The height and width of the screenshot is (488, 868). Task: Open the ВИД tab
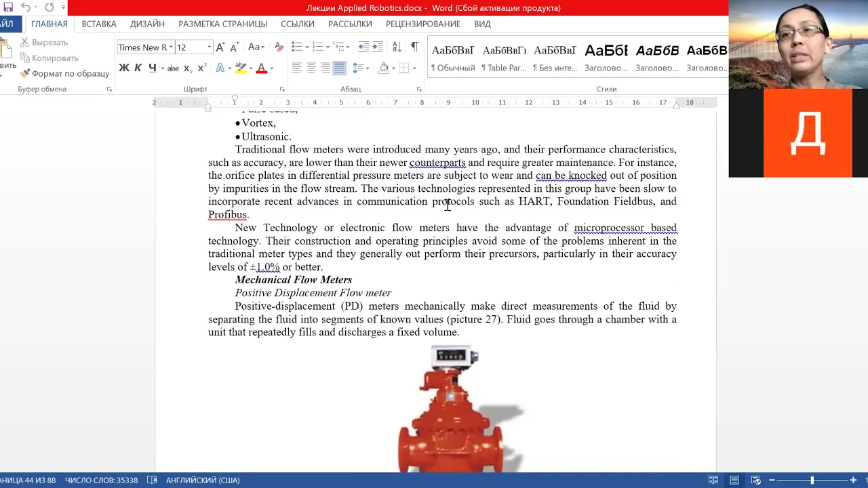482,24
